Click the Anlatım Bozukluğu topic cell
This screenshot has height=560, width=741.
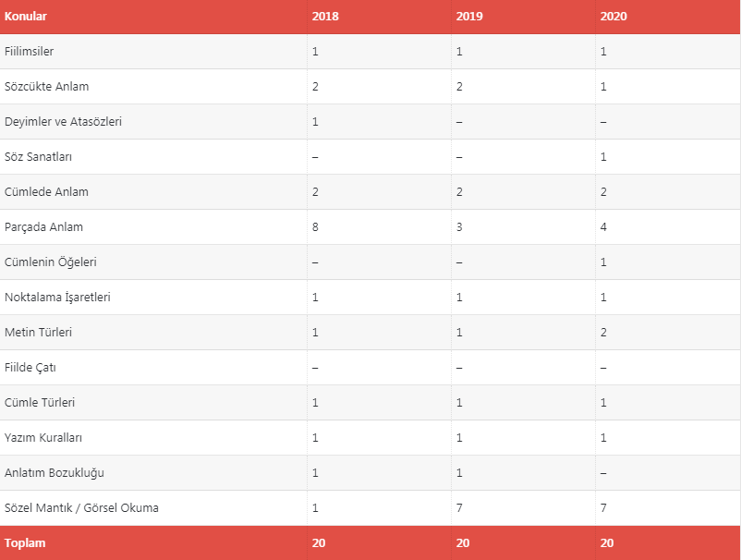(x=54, y=472)
